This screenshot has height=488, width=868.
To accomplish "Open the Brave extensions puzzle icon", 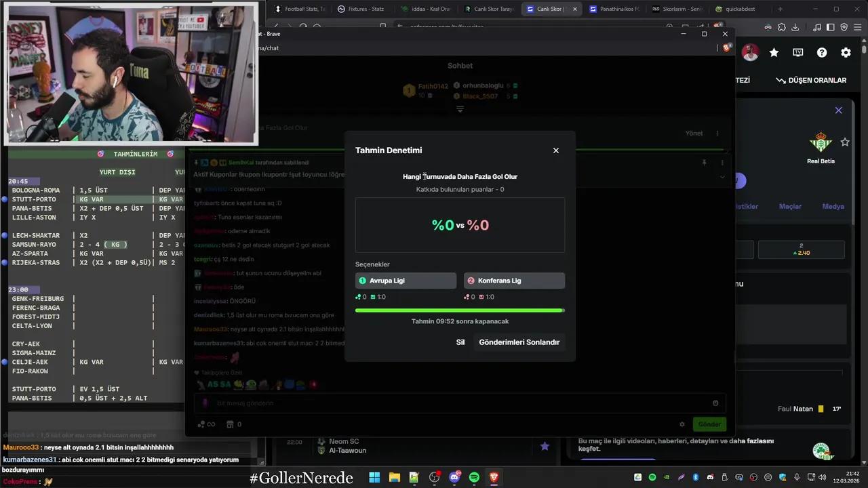I will 782,27.
